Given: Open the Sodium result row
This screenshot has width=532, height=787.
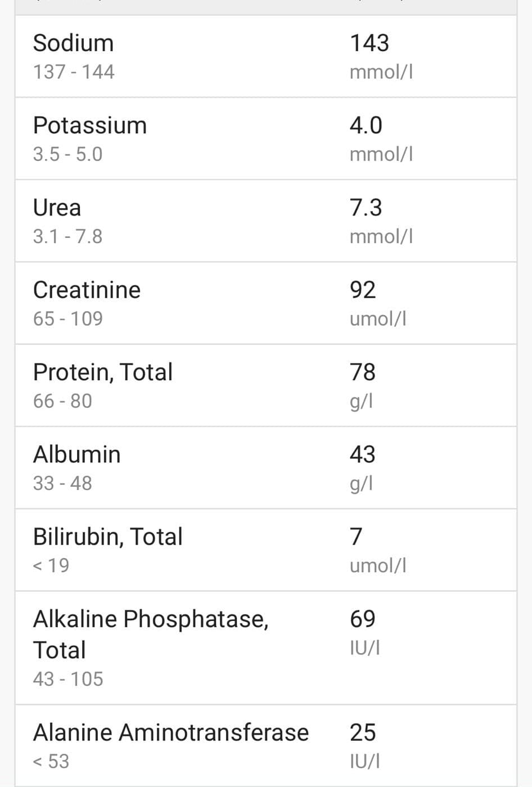Looking at the screenshot, I should pos(265,56).
